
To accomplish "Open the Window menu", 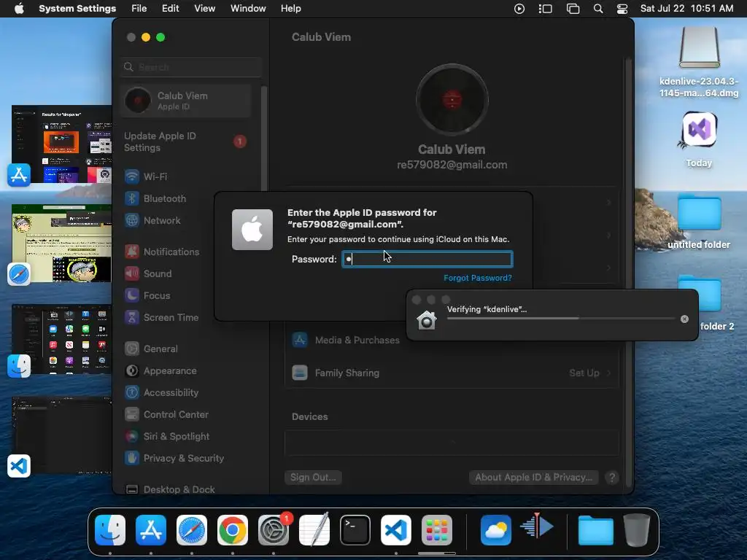I will (248, 9).
